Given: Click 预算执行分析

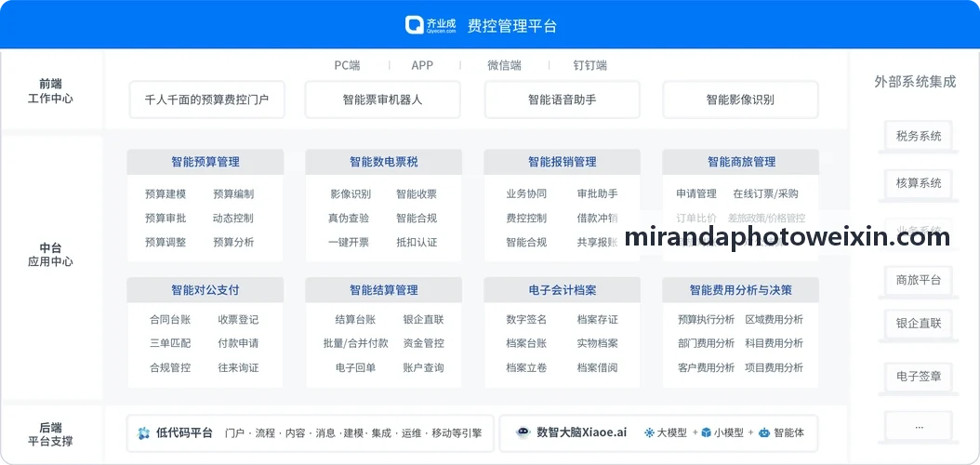Looking at the screenshot, I should [707, 320].
